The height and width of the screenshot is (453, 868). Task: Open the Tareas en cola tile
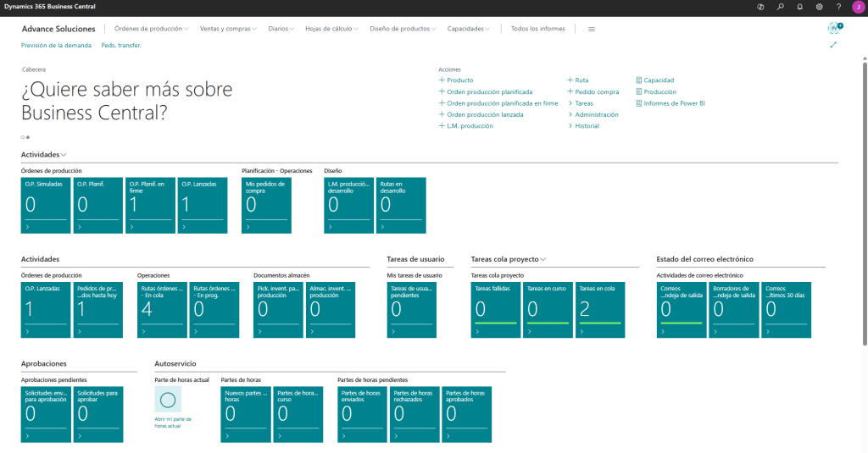click(599, 310)
